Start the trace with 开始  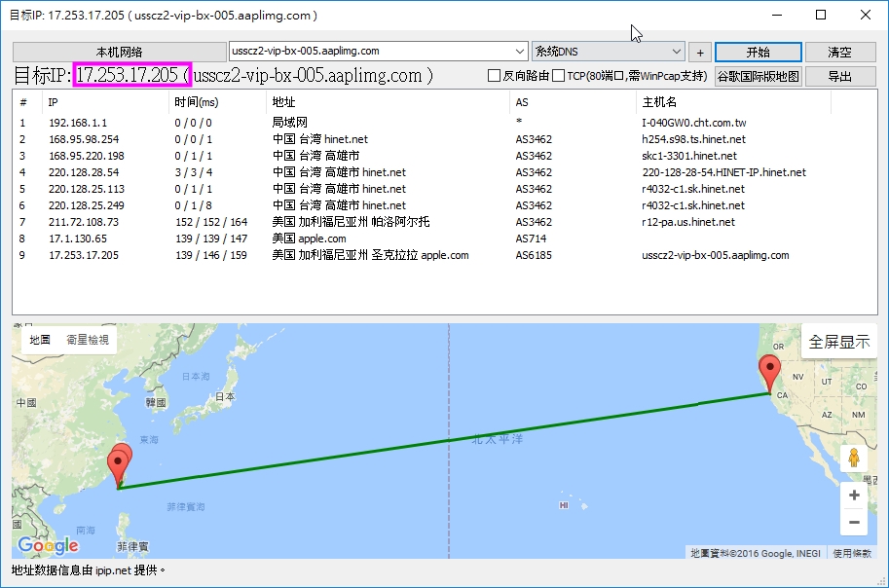click(x=758, y=53)
